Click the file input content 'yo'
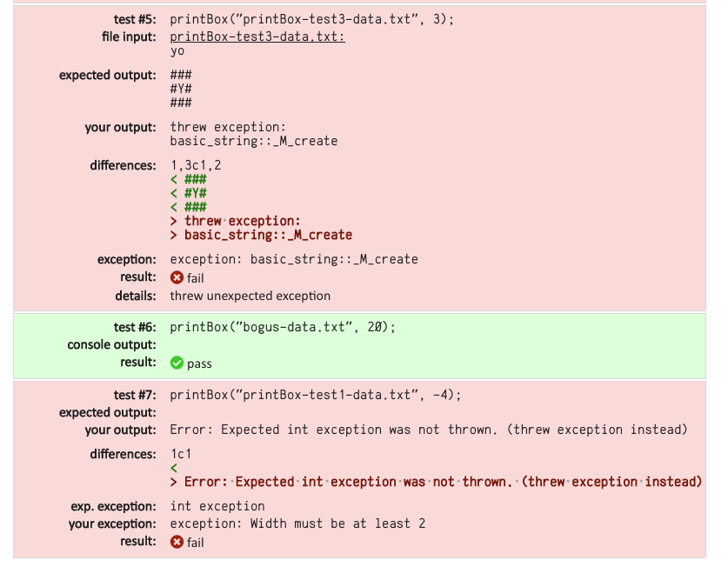 (x=177, y=51)
